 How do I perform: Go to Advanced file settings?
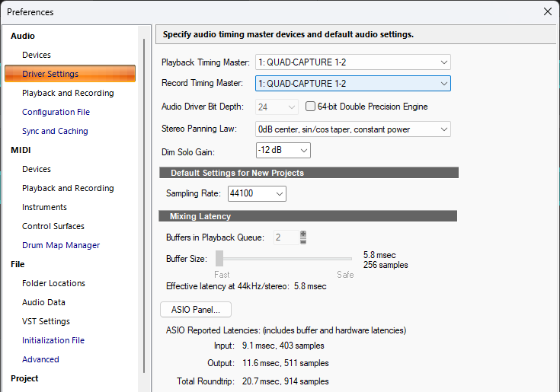[40, 359]
